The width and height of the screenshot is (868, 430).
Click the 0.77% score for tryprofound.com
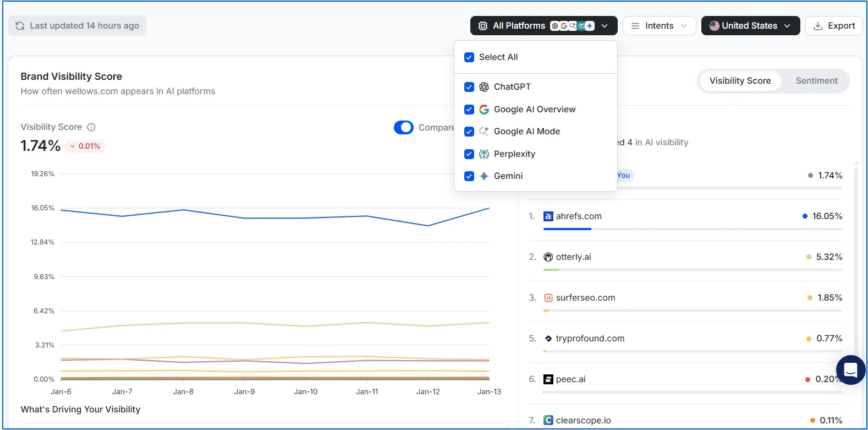pyautogui.click(x=829, y=339)
